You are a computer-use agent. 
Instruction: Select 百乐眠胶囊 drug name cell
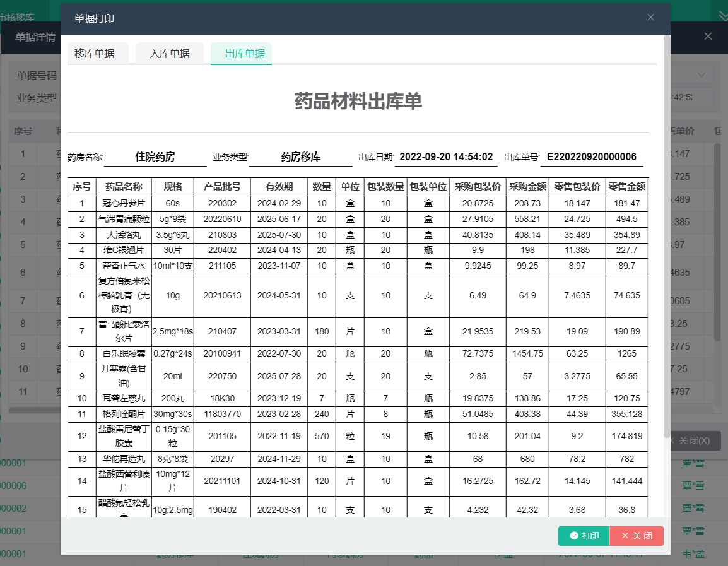pyautogui.click(x=124, y=354)
